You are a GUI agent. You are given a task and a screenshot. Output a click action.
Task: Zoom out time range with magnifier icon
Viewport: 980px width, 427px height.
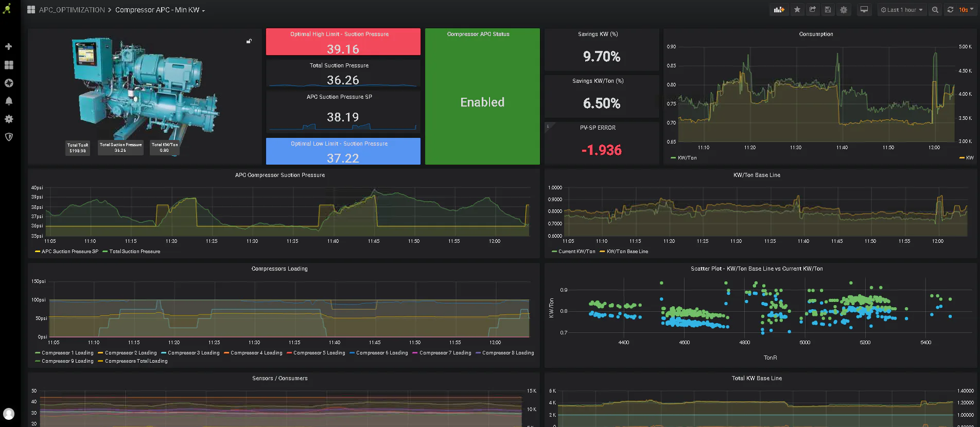[x=935, y=10]
